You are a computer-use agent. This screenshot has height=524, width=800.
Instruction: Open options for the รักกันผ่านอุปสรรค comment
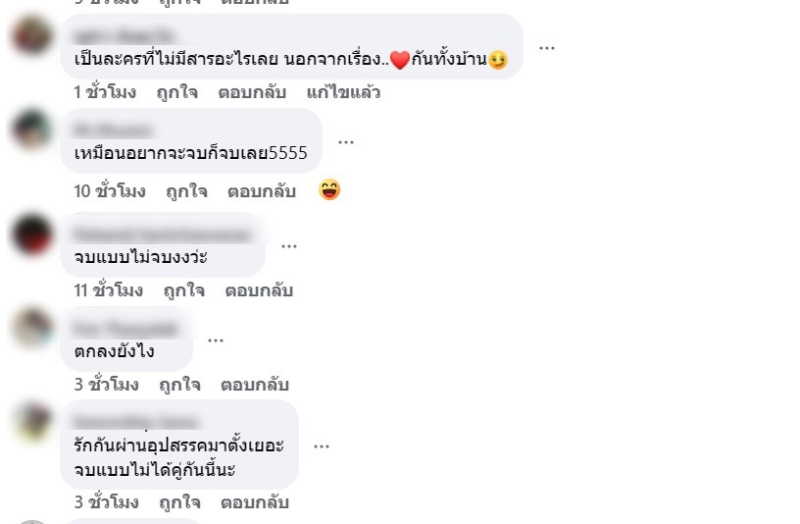tap(321, 446)
